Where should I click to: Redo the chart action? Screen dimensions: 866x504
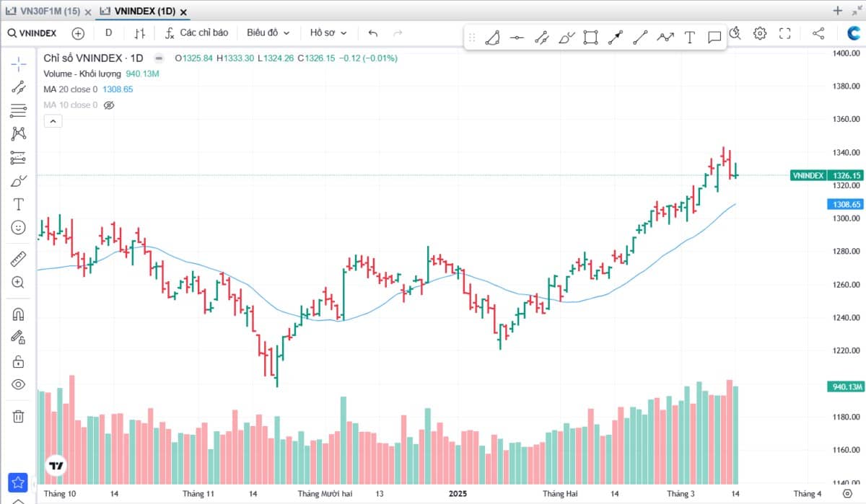tap(398, 33)
